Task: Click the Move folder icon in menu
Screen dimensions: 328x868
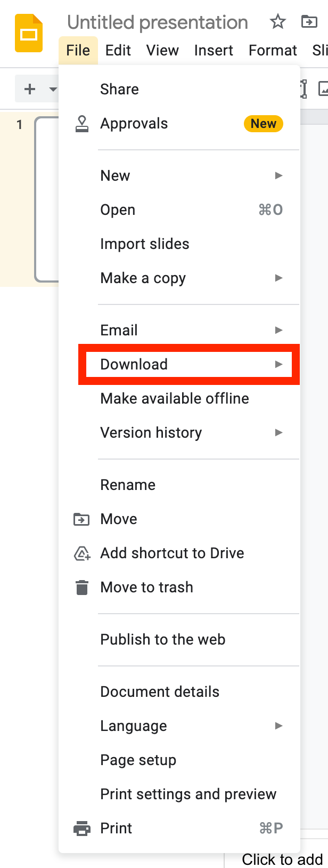Action: [x=81, y=519]
